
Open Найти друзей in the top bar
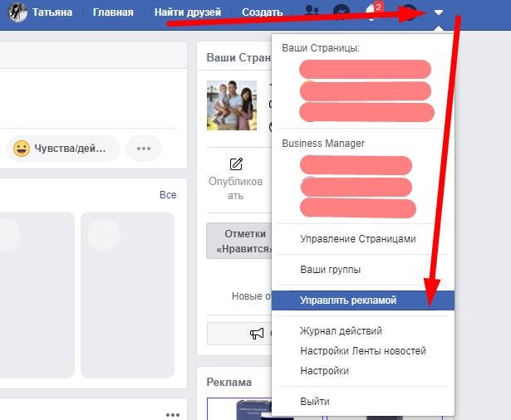click(188, 12)
